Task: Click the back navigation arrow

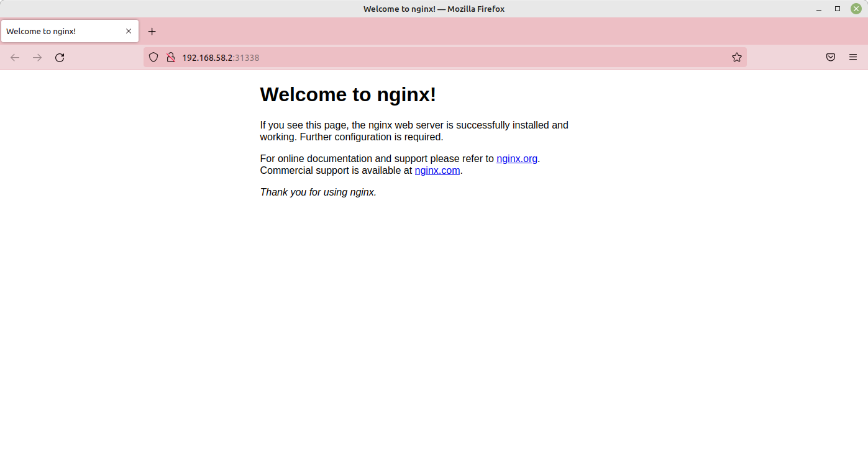Action: tap(15, 58)
